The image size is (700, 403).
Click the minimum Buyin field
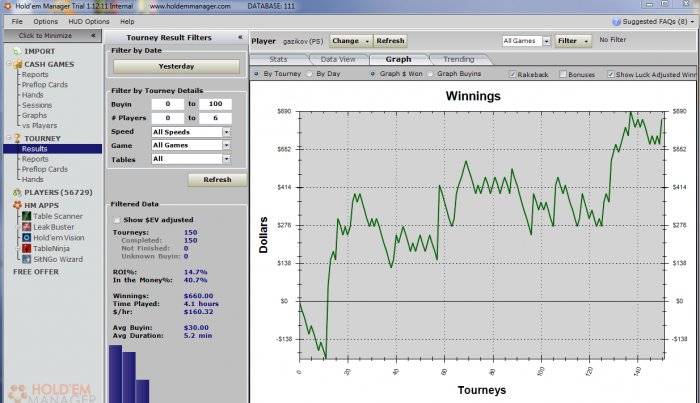point(168,104)
